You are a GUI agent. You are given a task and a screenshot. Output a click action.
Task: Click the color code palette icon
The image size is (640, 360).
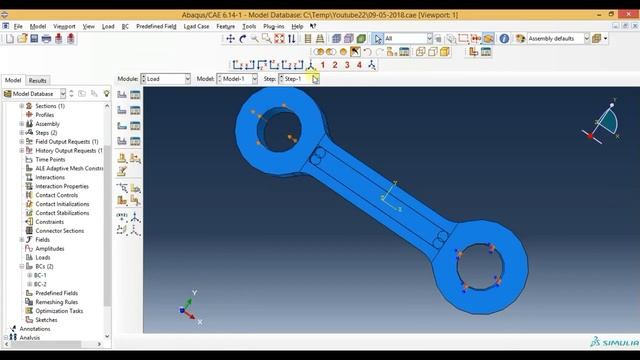520,39
